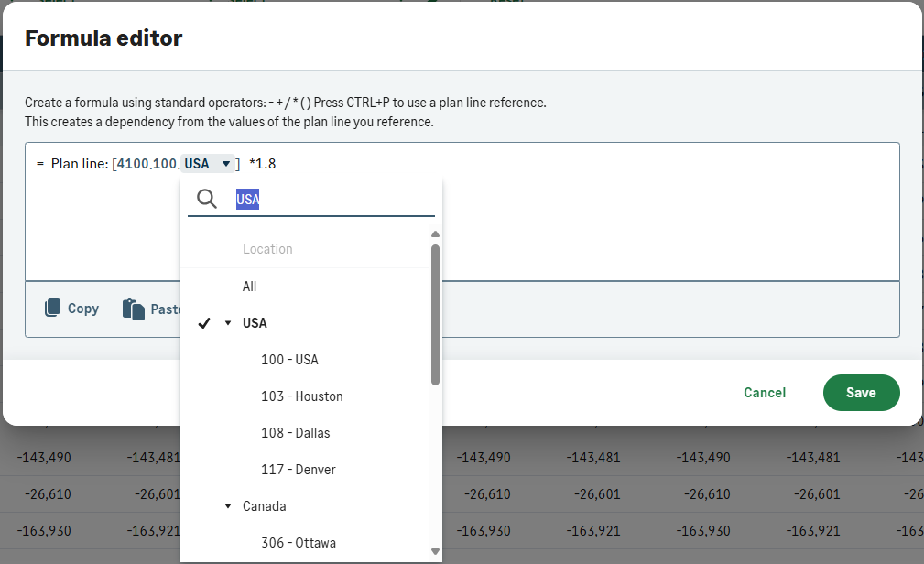This screenshot has width=924, height=564.
Task: Select the All location option
Action: (249, 287)
